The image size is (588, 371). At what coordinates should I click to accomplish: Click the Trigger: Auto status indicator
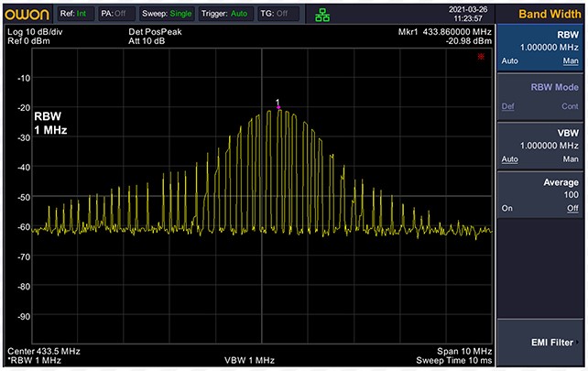click(224, 14)
